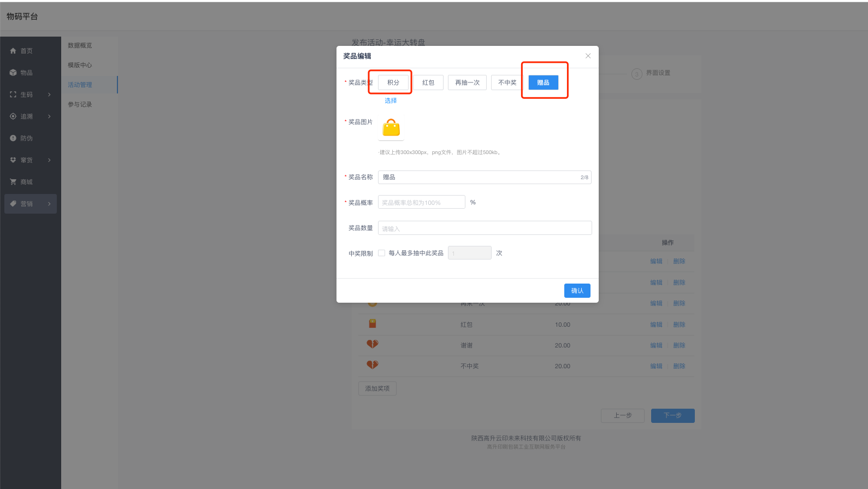
Task: Select 赠品 prize type
Action: pyautogui.click(x=544, y=83)
